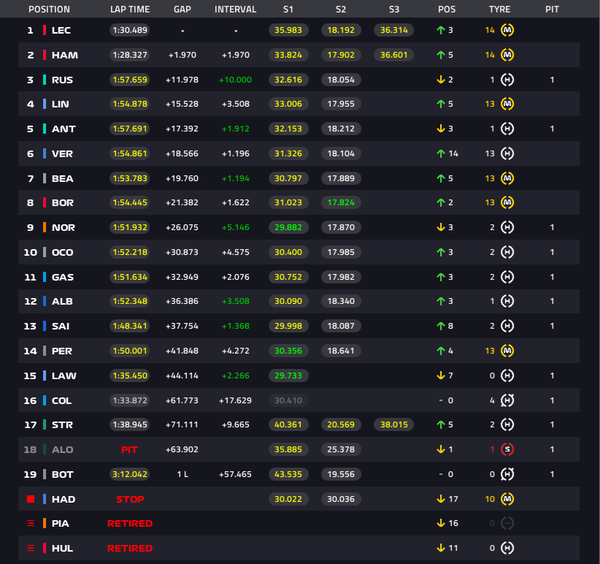Click lap time 3:12.042 for BOT
This screenshot has height=564, width=600.
pos(130,474)
